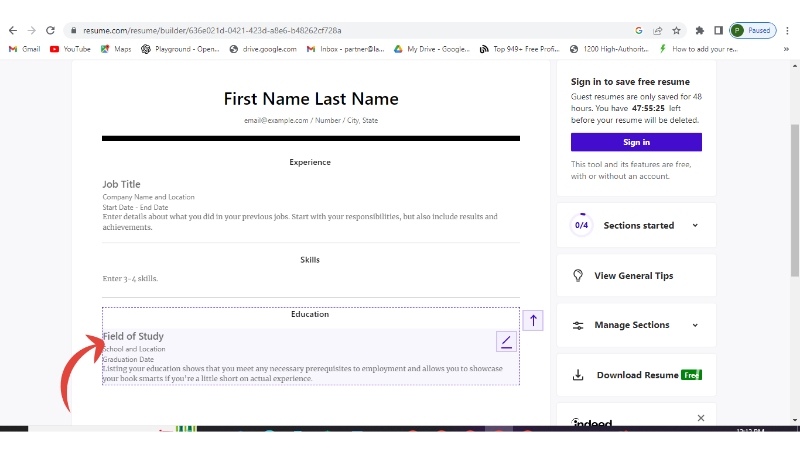Click the lightbulb icon for general tips
This screenshot has height=449, width=800.
[578, 276]
